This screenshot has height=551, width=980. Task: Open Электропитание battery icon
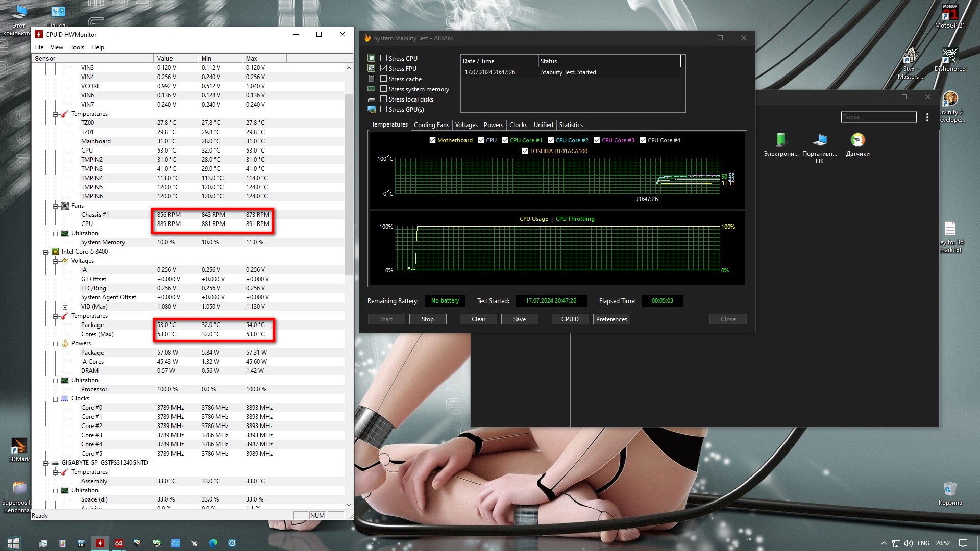[x=781, y=141]
